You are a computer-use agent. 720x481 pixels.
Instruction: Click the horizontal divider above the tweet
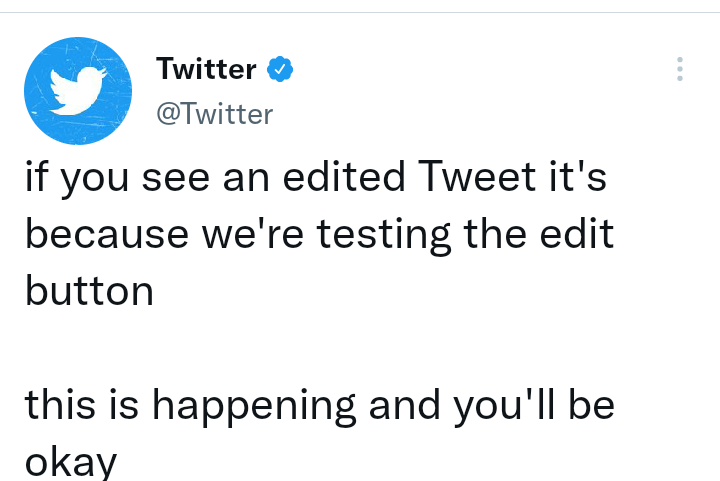tap(360, 12)
